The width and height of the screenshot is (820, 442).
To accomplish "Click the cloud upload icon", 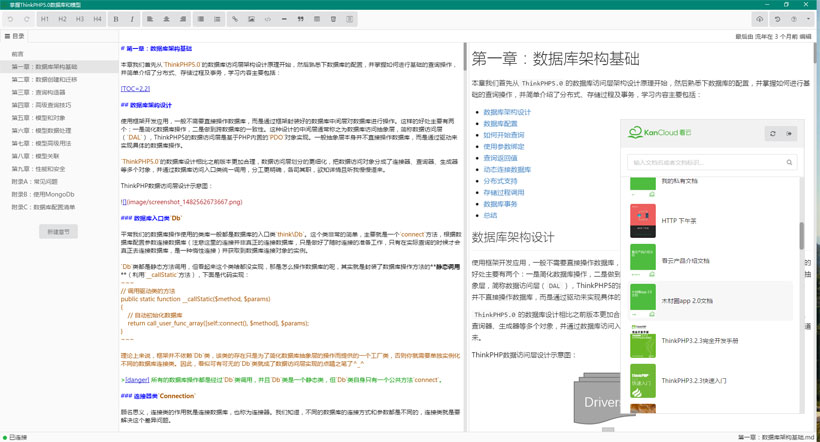I will coord(760,19).
